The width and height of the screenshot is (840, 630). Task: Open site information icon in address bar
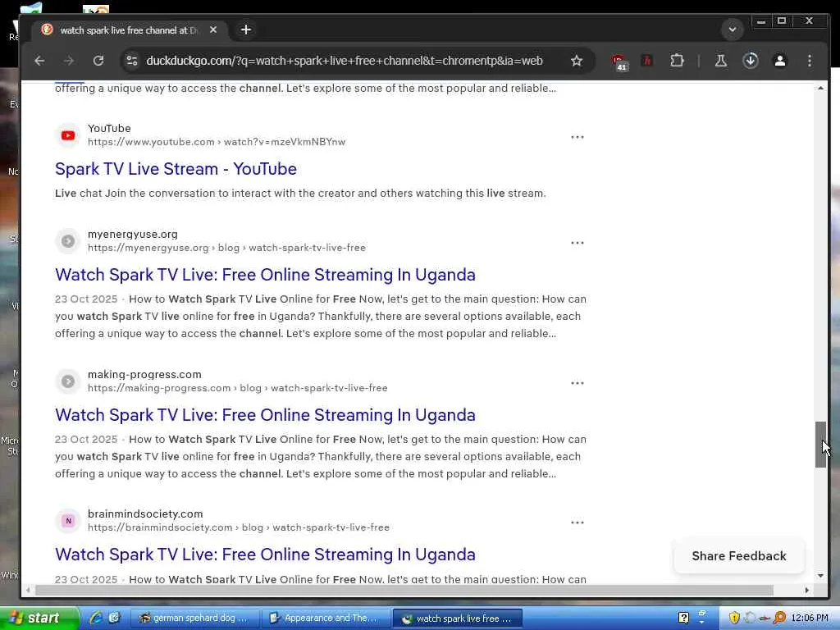(132, 61)
